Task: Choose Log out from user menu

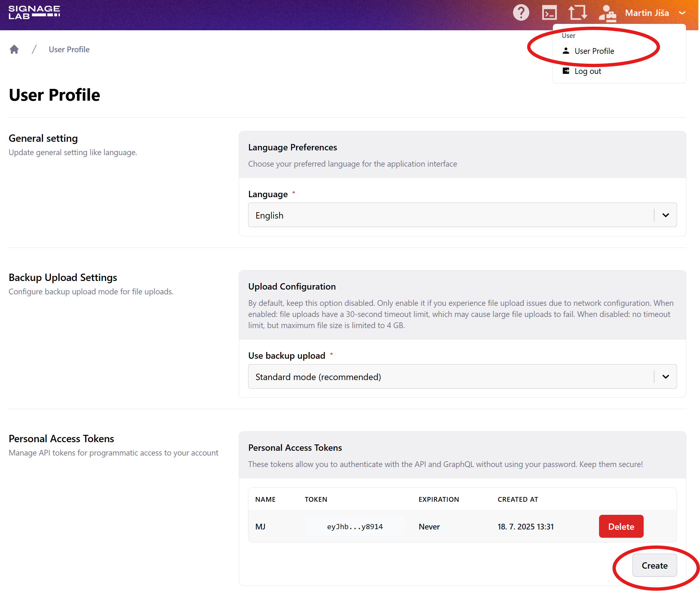Action: click(588, 71)
